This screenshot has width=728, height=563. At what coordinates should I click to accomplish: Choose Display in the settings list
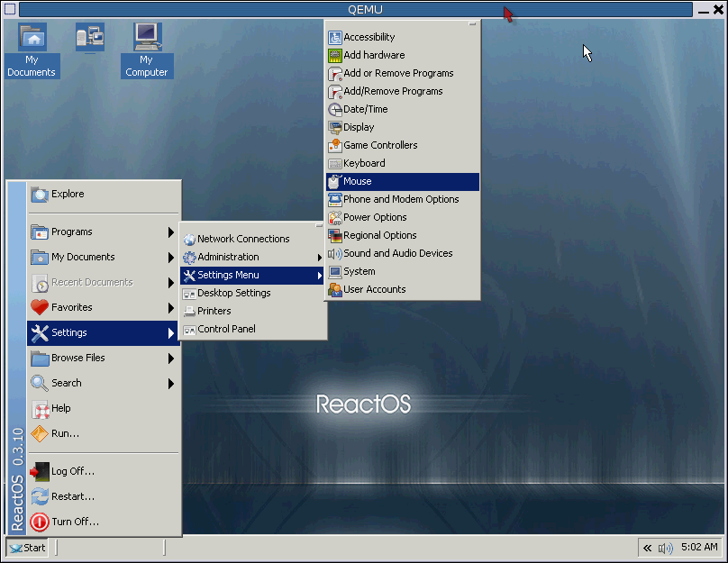(403, 127)
